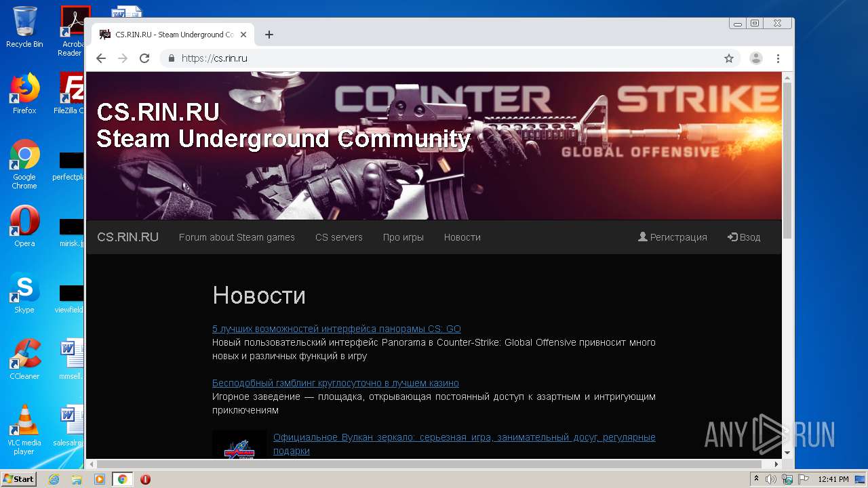The width and height of the screenshot is (868, 488).
Task: Open the Windows Start menu
Action: pos(19,479)
